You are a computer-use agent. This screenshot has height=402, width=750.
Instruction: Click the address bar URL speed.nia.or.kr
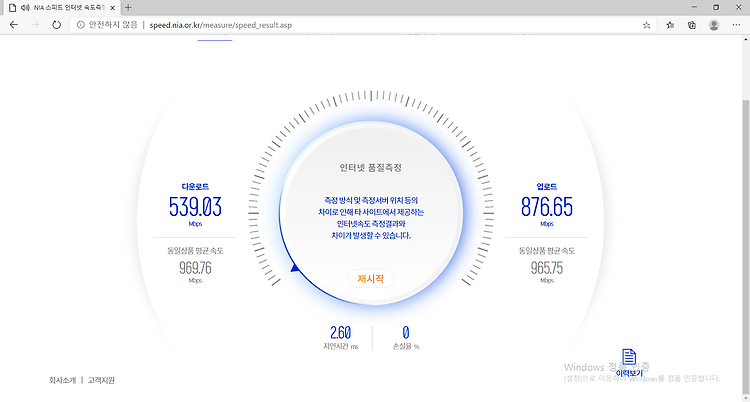click(x=221, y=25)
